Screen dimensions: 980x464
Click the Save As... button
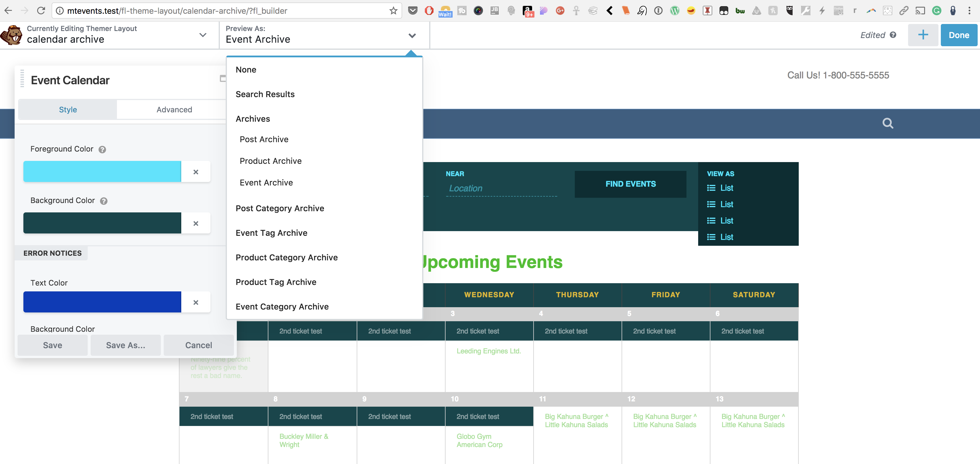(125, 345)
